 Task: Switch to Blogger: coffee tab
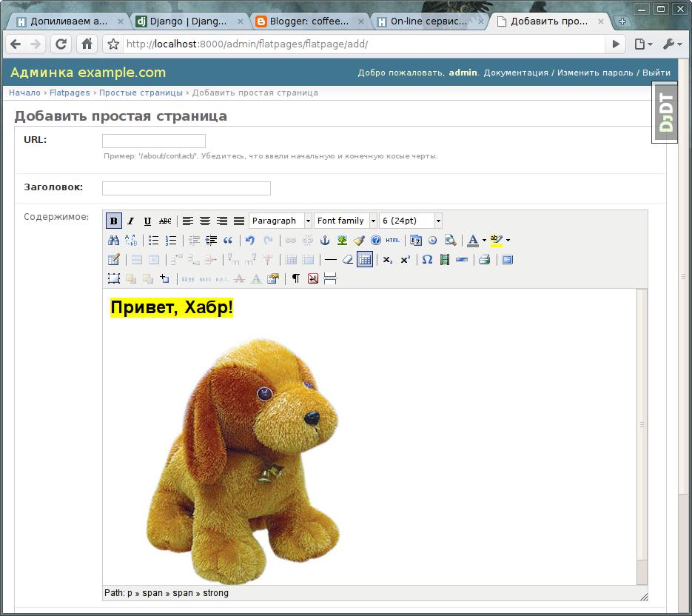pyautogui.click(x=310, y=21)
